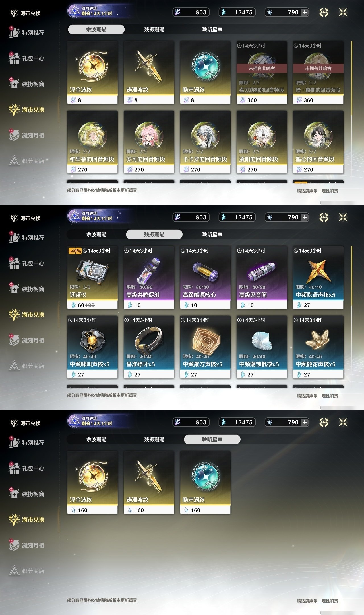Screen dimensions: 364x615
Task: Pick the 唤声涡纹 orb priced 160
Action: (x=205, y=483)
